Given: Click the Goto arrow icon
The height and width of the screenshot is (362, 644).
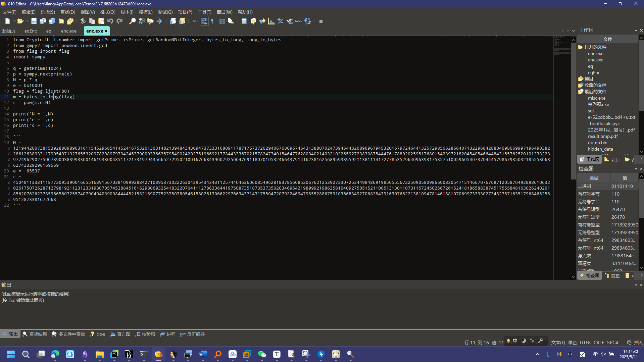Looking at the screenshot, I should 159,21.
